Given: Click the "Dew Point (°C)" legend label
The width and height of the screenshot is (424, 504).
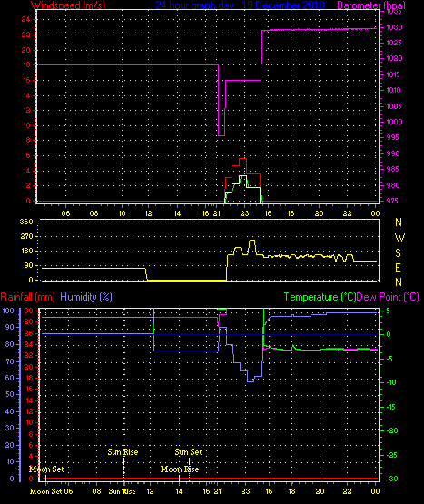Looking at the screenshot, I should (x=388, y=297).
